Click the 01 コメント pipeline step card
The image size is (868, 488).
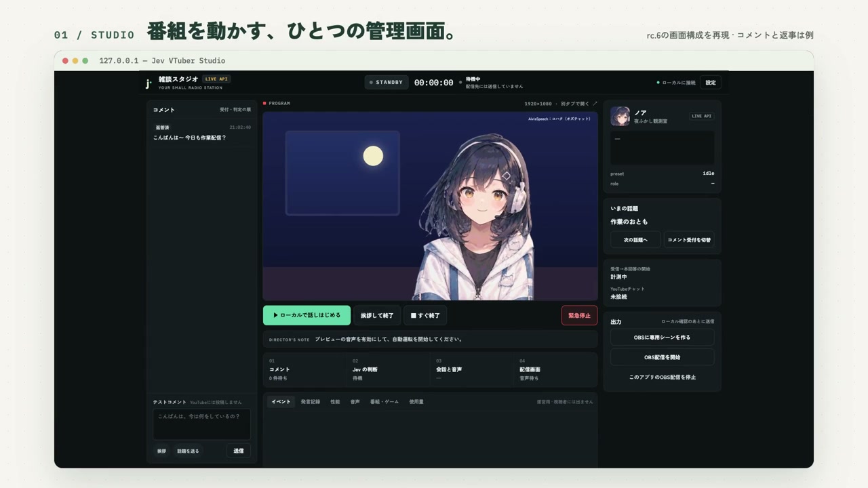(304, 369)
